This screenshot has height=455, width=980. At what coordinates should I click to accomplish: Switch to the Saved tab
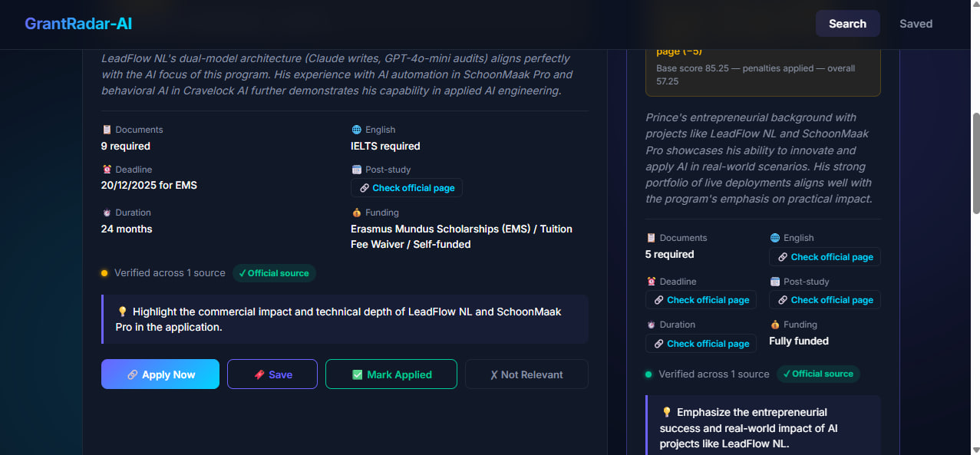pos(916,24)
